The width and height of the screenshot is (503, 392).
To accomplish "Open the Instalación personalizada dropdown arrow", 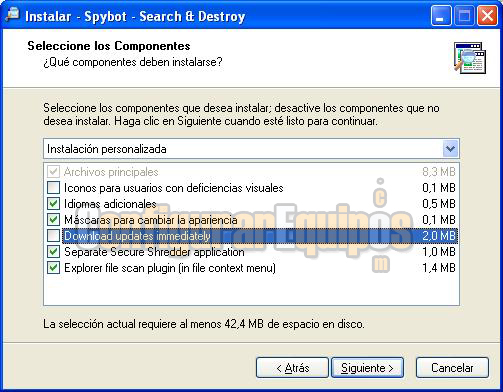I will (450, 149).
